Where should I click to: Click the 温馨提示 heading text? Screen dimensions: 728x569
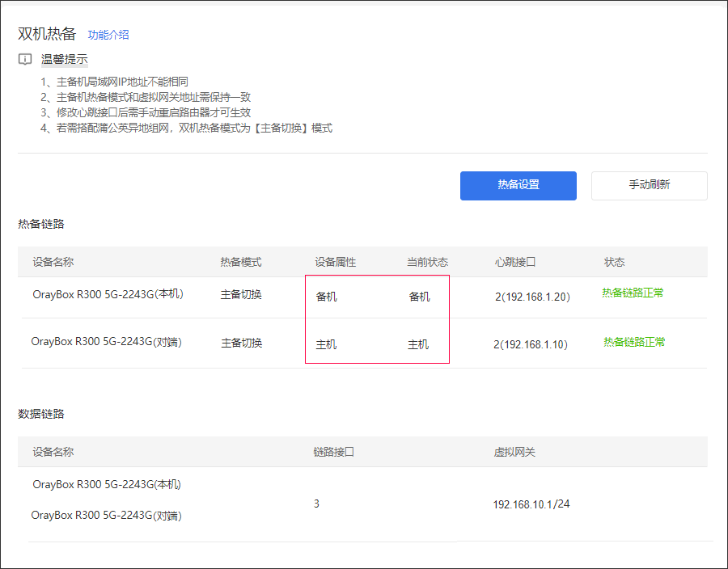click(64, 59)
